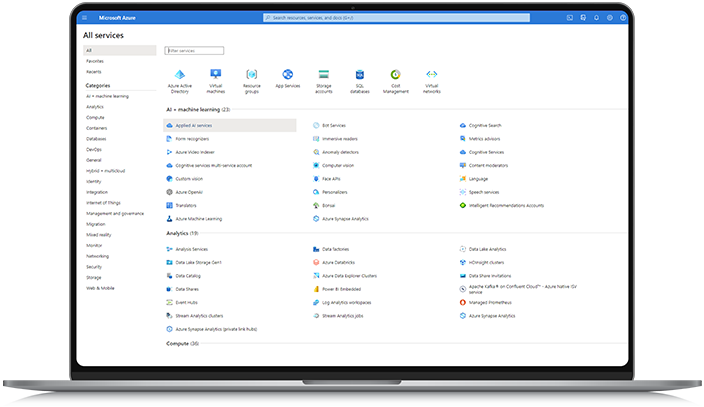Click the Face APIs icon
The width and height of the screenshot is (704, 407).
pyautogui.click(x=316, y=179)
